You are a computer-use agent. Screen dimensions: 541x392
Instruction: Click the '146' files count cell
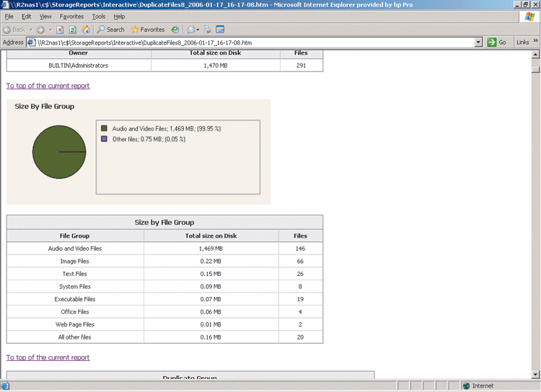point(301,249)
